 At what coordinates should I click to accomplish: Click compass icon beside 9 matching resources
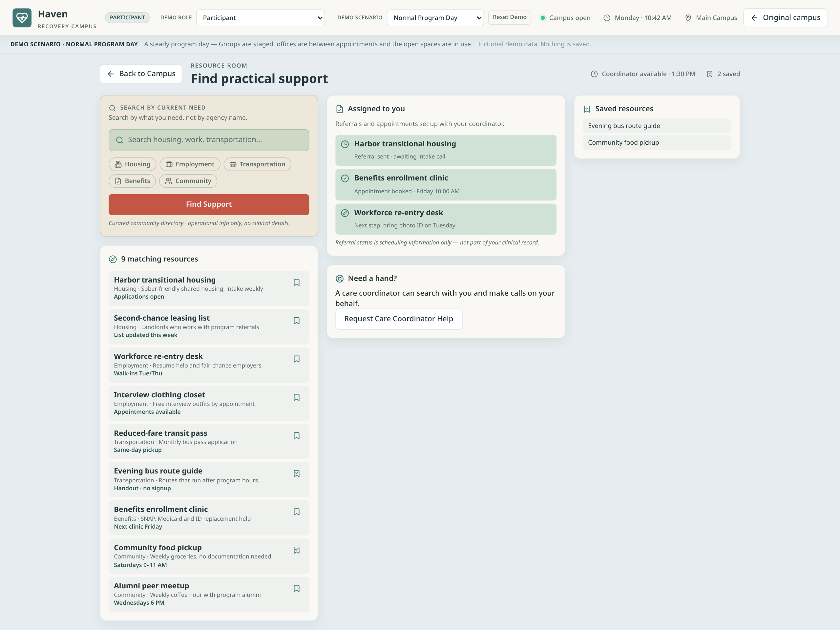pyautogui.click(x=113, y=259)
